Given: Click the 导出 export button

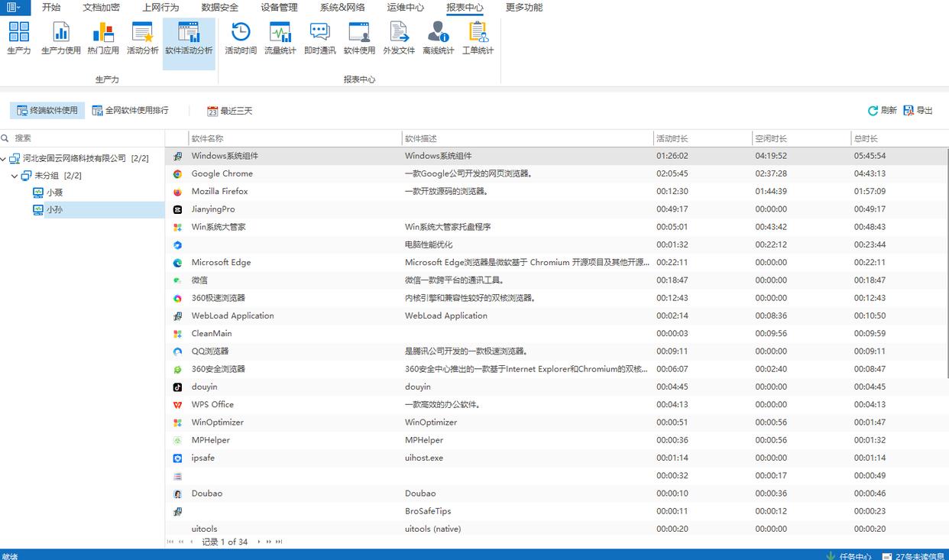Looking at the screenshot, I should [918, 111].
